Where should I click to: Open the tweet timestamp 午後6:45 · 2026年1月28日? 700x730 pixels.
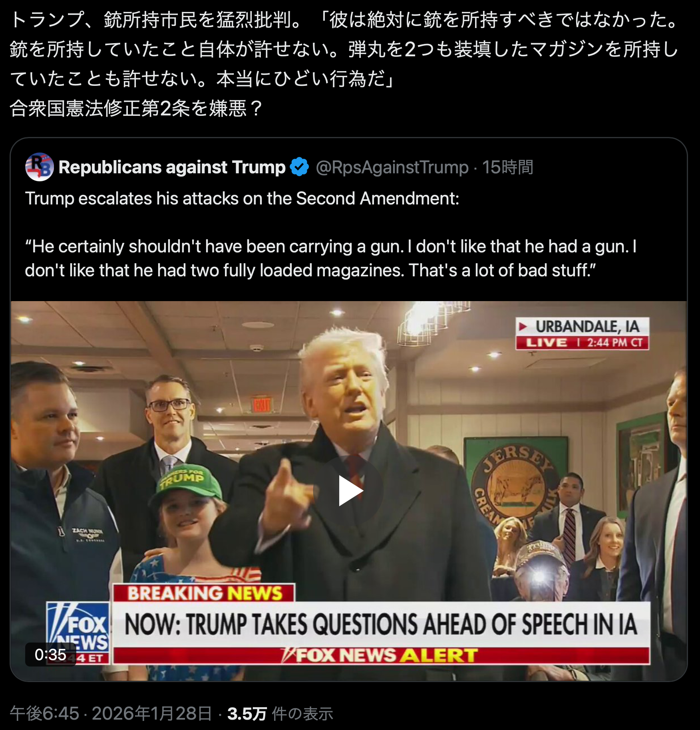pos(111,713)
